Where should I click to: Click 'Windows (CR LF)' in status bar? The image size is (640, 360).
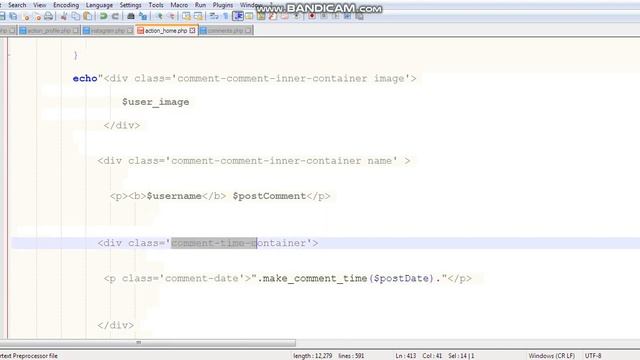point(551,356)
